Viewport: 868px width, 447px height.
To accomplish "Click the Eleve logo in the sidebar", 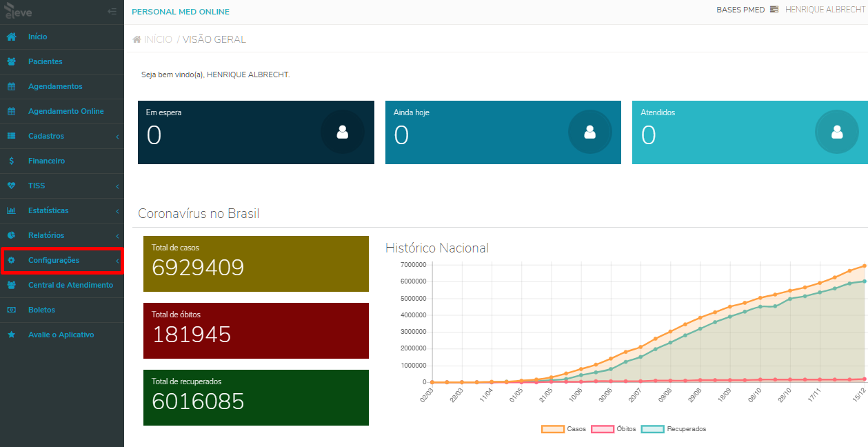I will pyautogui.click(x=18, y=11).
